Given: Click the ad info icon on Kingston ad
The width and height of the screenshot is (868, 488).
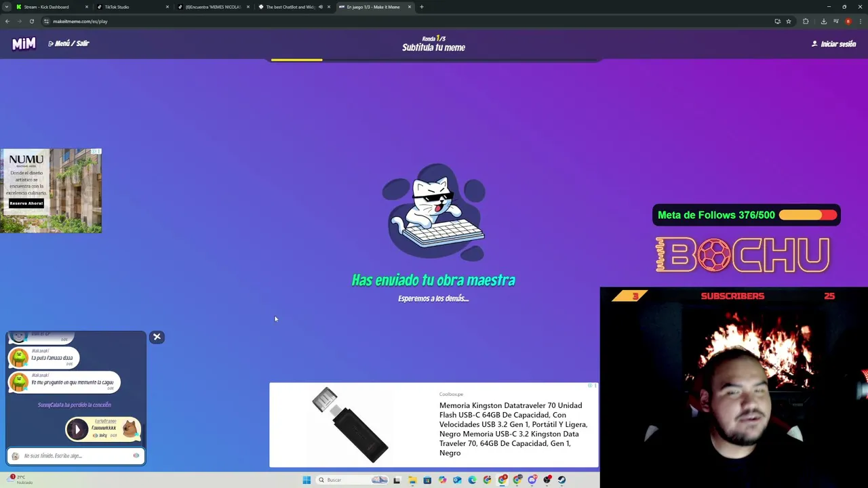Looking at the screenshot, I should pos(591,386).
